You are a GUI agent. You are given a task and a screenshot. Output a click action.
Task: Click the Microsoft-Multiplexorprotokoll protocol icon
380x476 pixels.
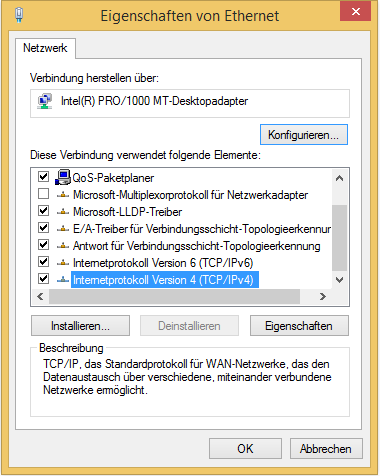coord(63,195)
